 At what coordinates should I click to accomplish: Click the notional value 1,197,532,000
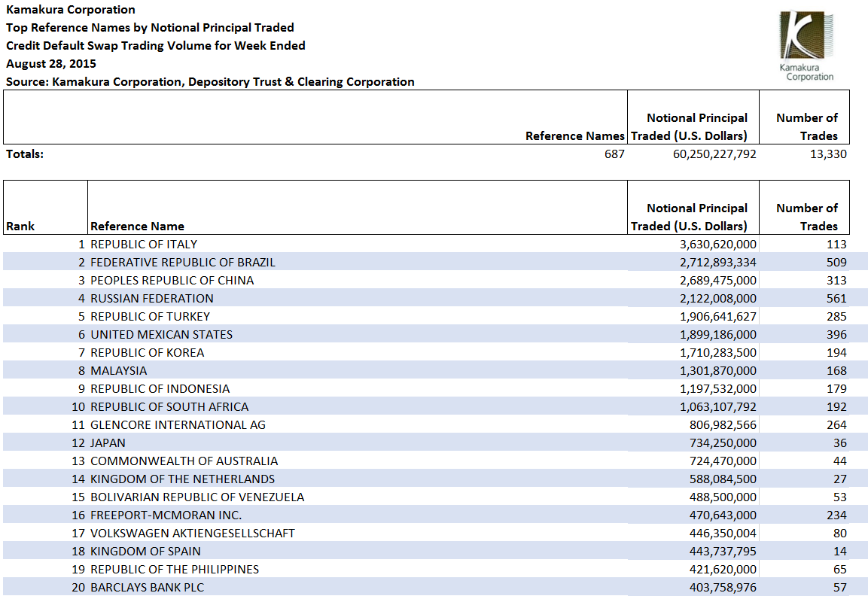718,389
